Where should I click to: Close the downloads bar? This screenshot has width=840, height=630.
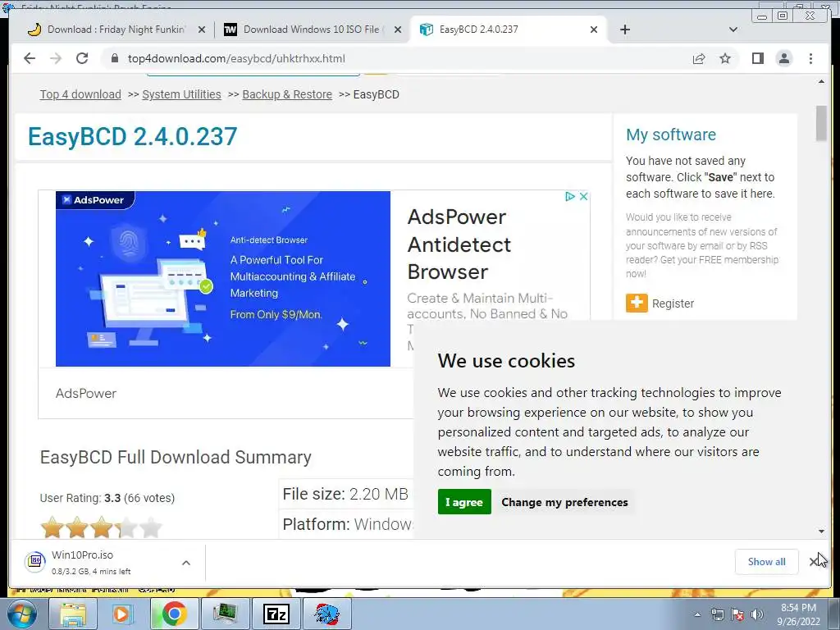pos(814,561)
